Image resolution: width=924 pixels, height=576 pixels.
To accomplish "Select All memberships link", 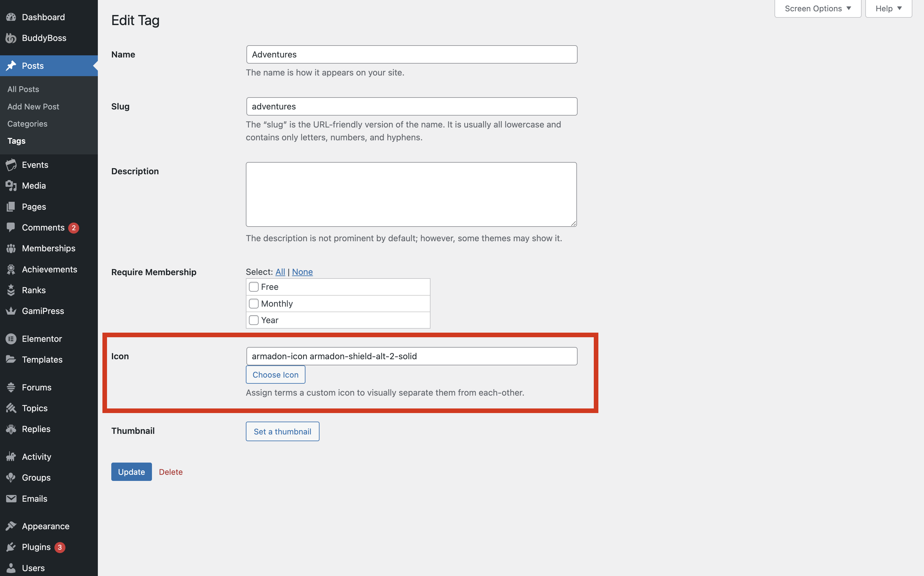I will click(x=280, y=272).
